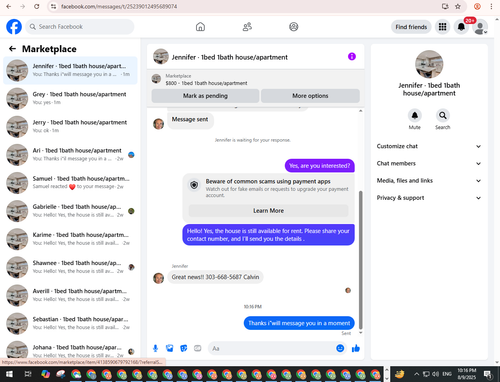Image resolution: width=500 pixels, height=382 pixels.
Task: Search in conversation magnifier icon
Action: [442, 115]
